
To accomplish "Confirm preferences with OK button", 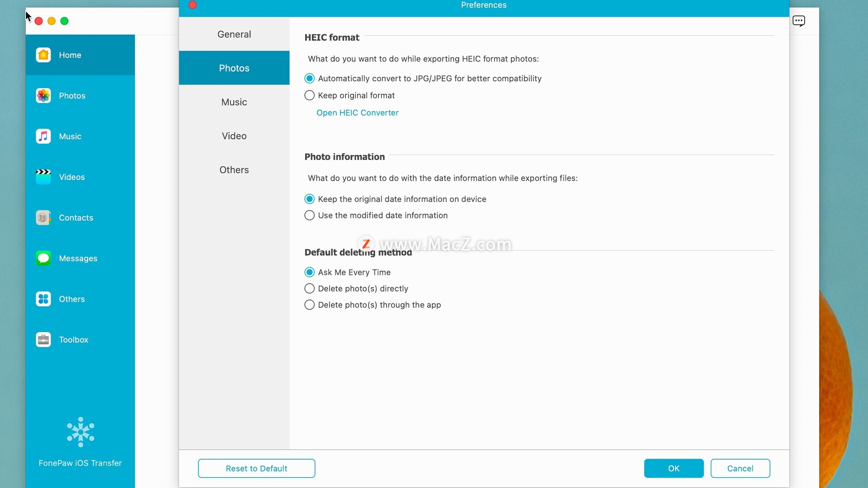I will coord(674,469).
